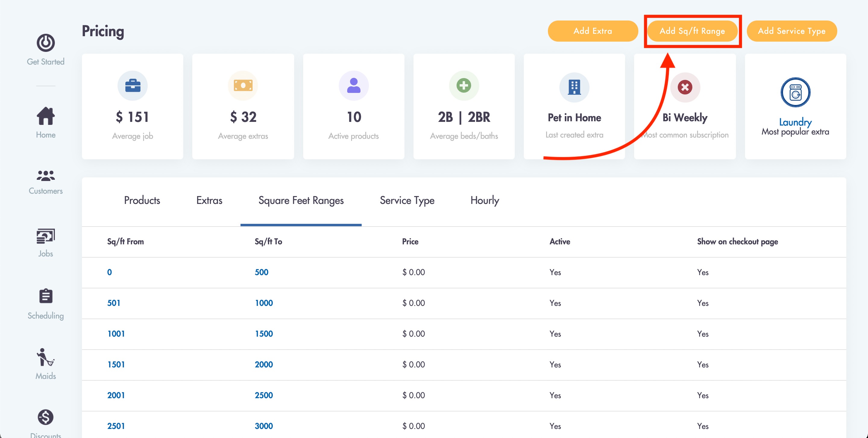Click the Pricing page heading
The width and height of the screenshot is (868, 438).
tap(103, 31)
